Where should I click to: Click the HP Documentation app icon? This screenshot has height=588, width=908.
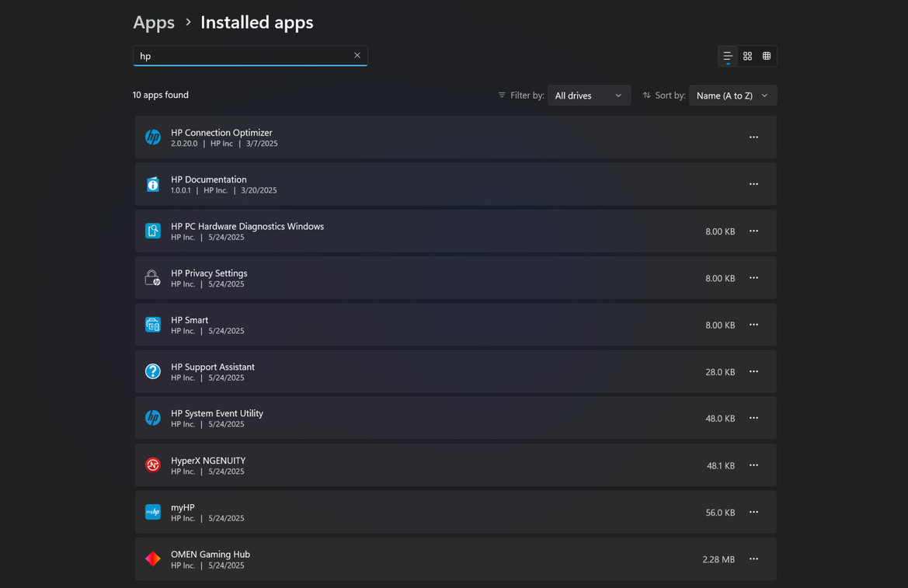click(153, 184)
